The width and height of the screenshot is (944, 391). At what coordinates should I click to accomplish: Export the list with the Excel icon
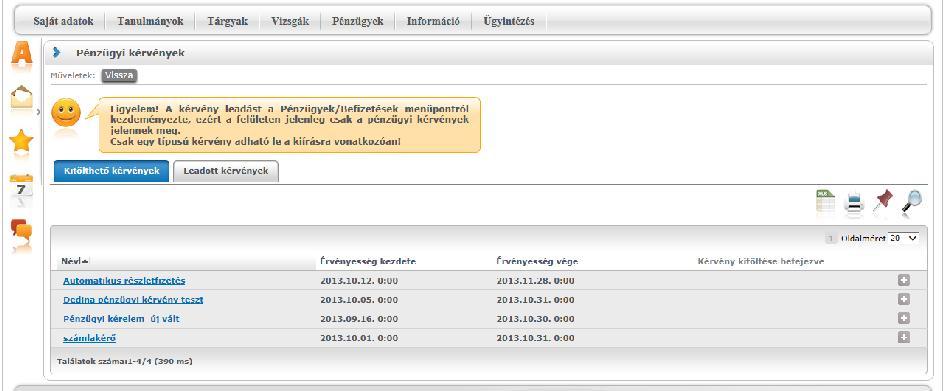pyautogui.click(x=826, y=201)
